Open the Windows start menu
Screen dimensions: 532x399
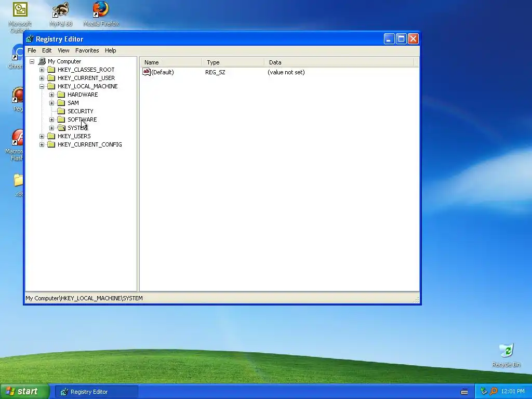click(24, 392)
